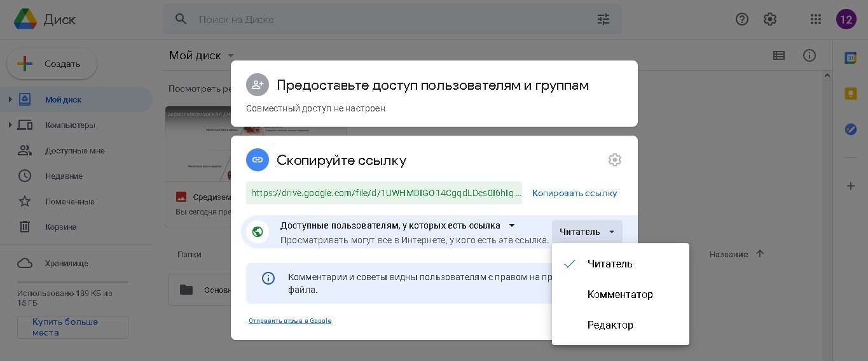Select the Читатель role option
The image size is (868, 361).
click(609, 264)
